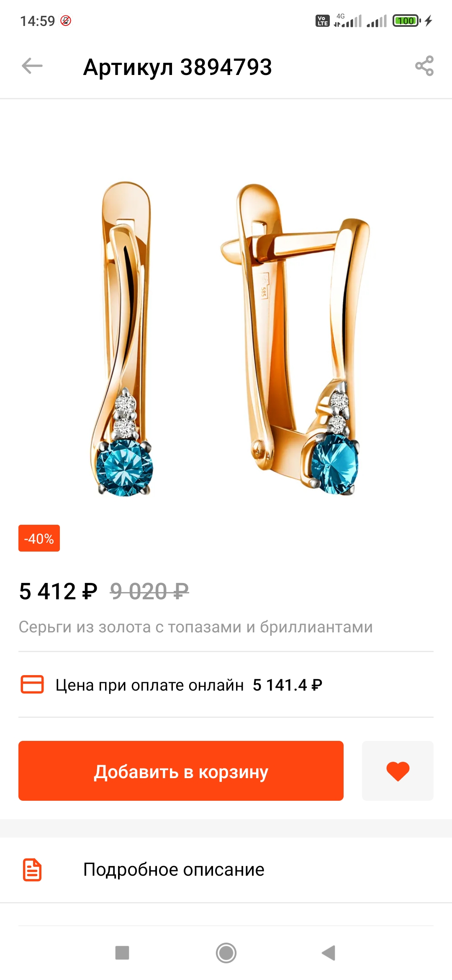
Task: Tap the left earring in the photo
Action: click(122, 339)
